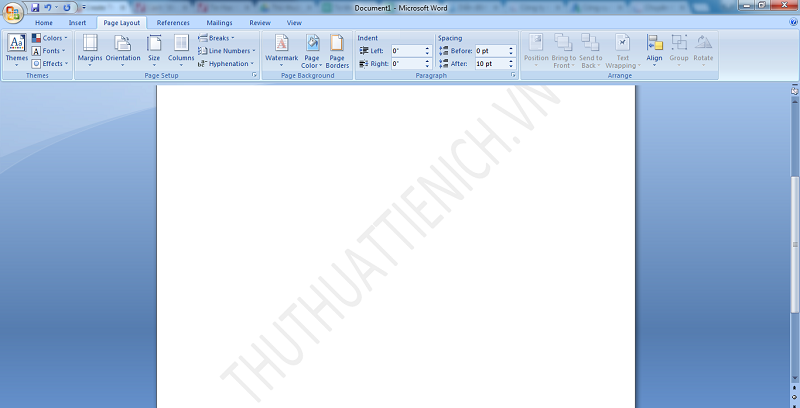This screenshot has height=408, width=800.
Task: Open the Line Numbers dropdown
Action: [229, 50]
